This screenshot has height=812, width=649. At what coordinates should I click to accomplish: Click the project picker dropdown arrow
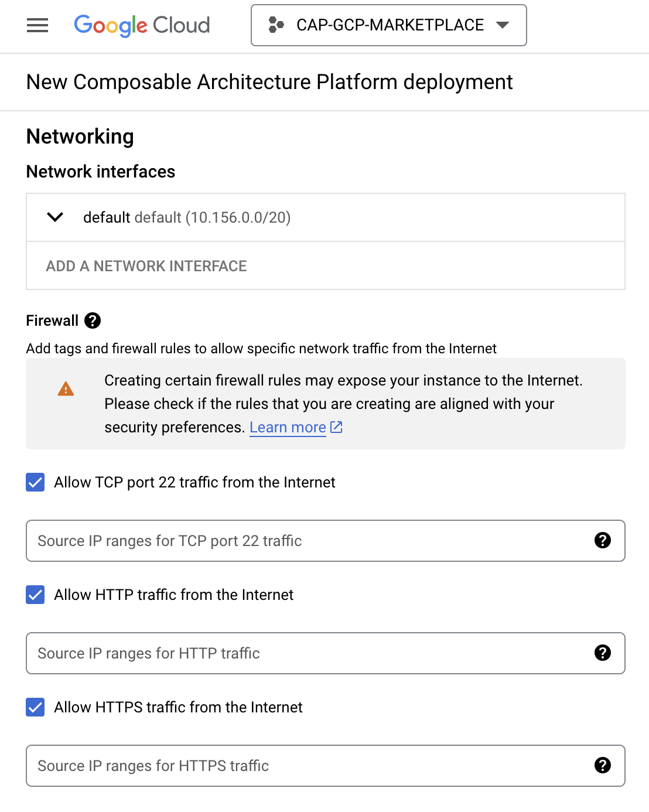click(x=502, y=25)
